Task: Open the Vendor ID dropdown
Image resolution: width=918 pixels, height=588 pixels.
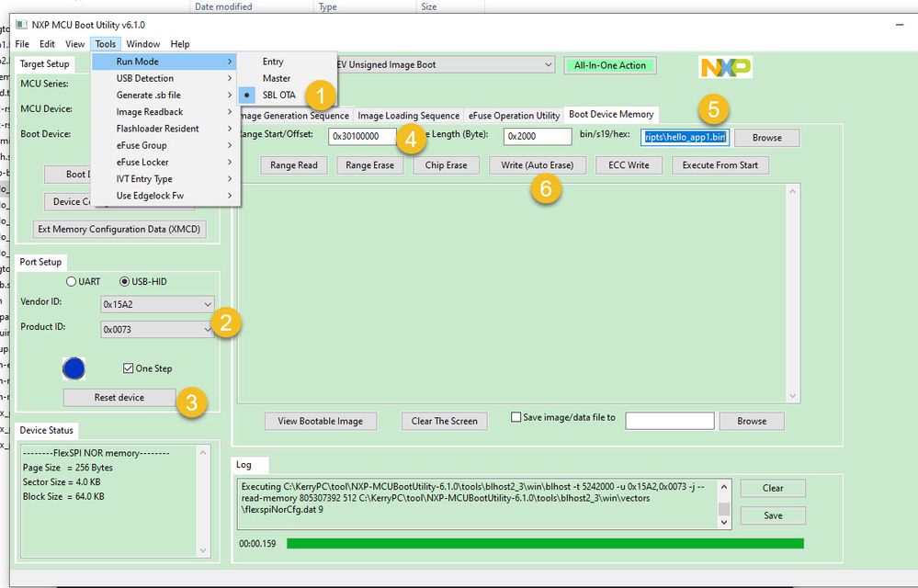Action: tap(157, 304)
